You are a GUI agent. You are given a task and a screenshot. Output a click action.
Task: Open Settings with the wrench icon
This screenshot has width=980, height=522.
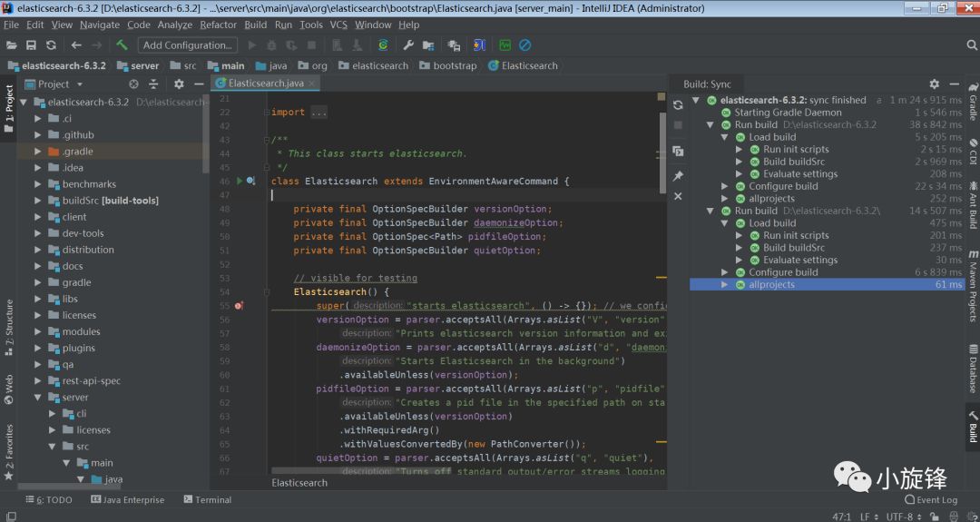[x=408, y=44]
